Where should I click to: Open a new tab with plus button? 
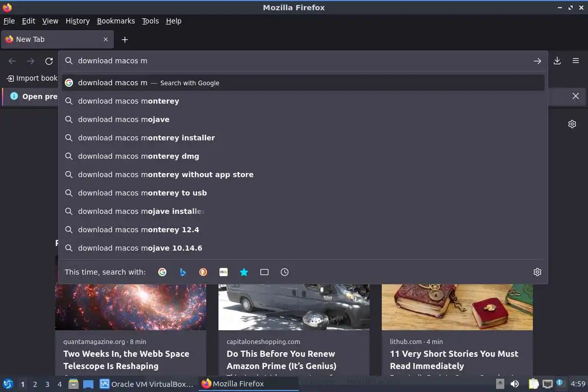coord(125,39)
